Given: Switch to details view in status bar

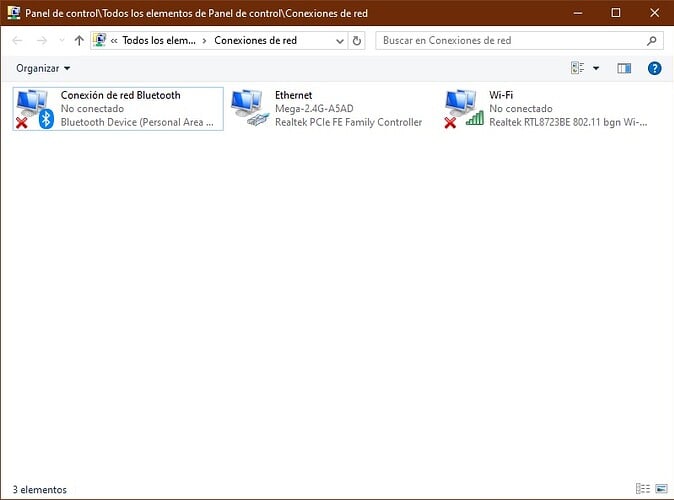Looking at the screenshot, I should coord(643,488).
